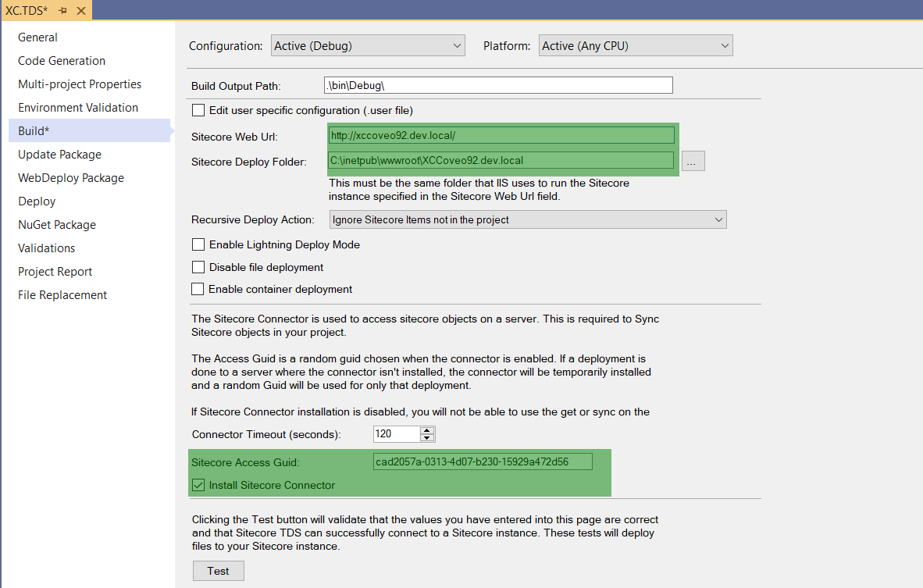This screenshot has width=923, height=588.
Task: Pin the XC.TDS document tab
Action: click(63, 11)
